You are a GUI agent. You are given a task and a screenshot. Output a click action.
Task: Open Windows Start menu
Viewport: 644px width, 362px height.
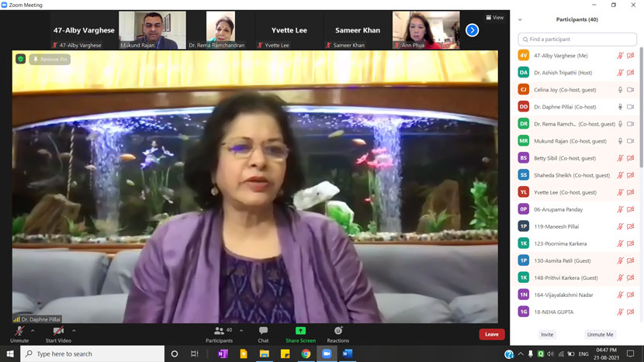coord(10,353)
